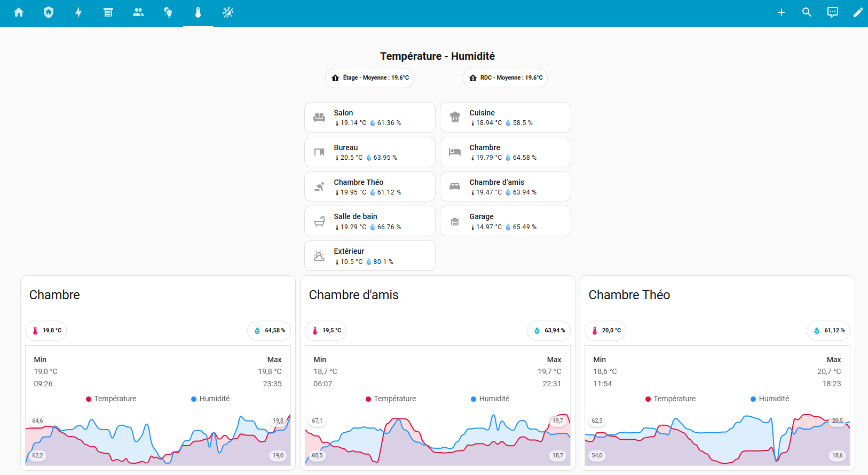
Task: Switch to the lights bulb view
Action: click(168, 12)
